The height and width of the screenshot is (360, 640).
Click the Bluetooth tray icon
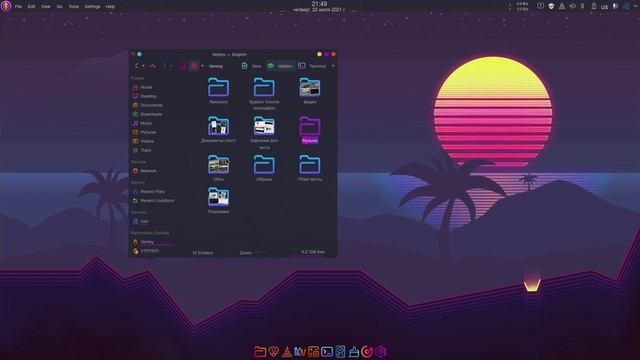[583, 6]
